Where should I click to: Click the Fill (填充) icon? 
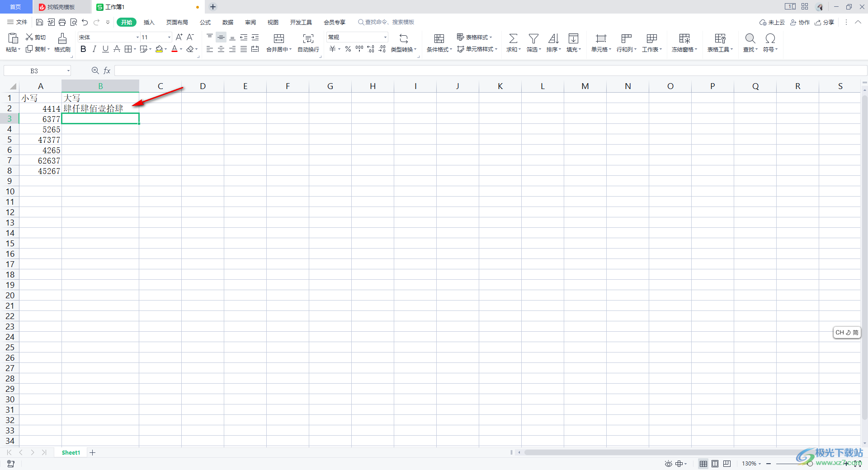click(x=573, y=38)
